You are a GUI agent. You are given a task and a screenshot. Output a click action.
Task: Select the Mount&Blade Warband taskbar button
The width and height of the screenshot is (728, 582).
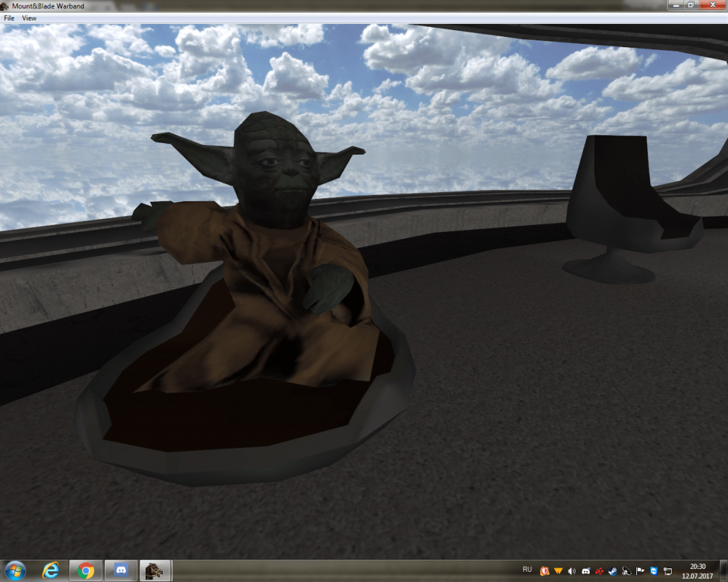[x=155, y=570]
